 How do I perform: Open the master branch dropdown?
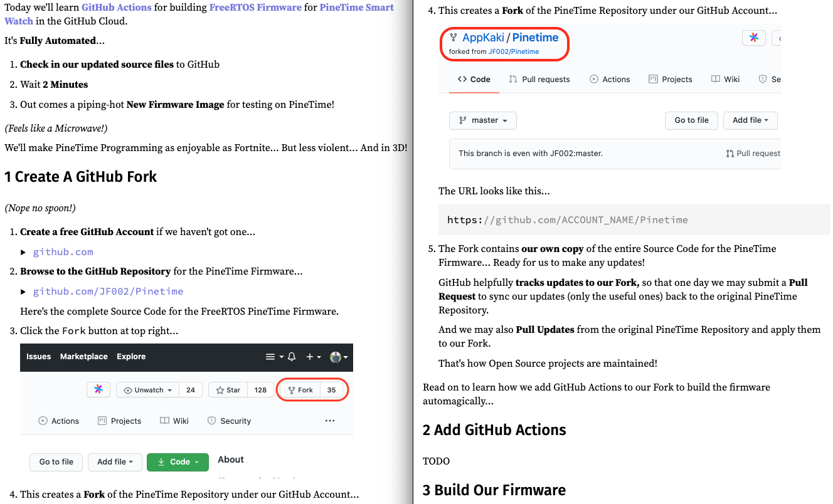(x=482, y=120)
